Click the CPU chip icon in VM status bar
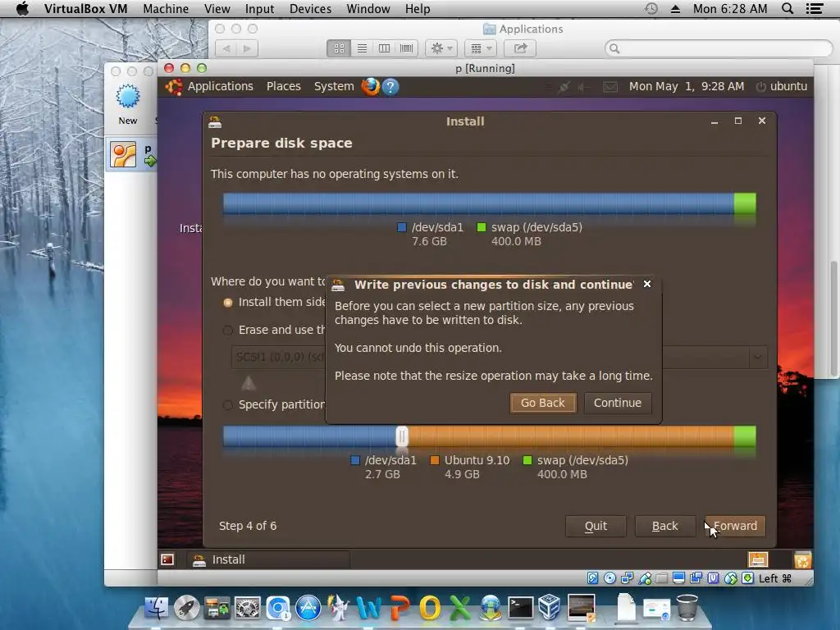840x630 pixels. (x=713, y=578)
